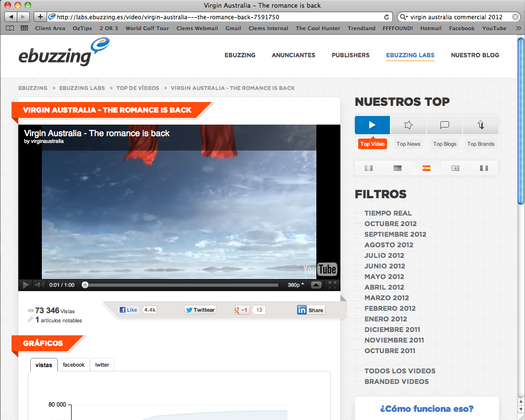
Task: Open the World Golf Tour bookmark
Action: coord(147,28)
